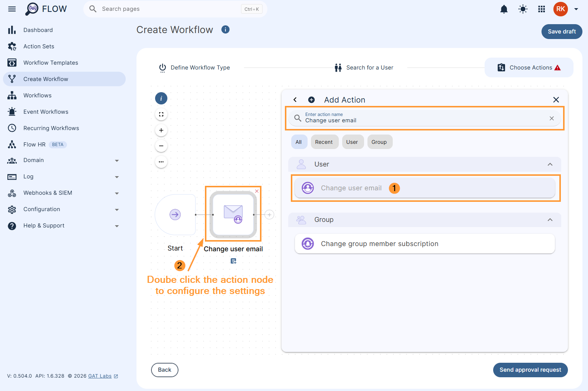Click the version text V: 0.504.0

click(19, 376)
